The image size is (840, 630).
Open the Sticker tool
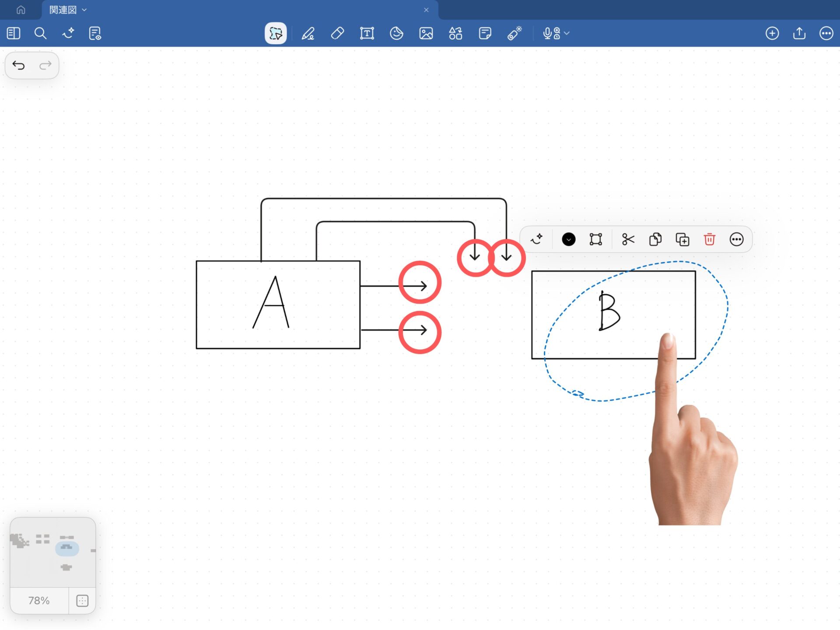(x=396, y=33)
